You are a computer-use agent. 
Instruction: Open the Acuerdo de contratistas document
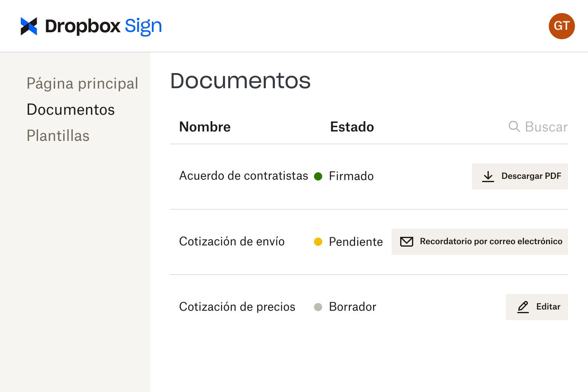click(x=243, y=176)
